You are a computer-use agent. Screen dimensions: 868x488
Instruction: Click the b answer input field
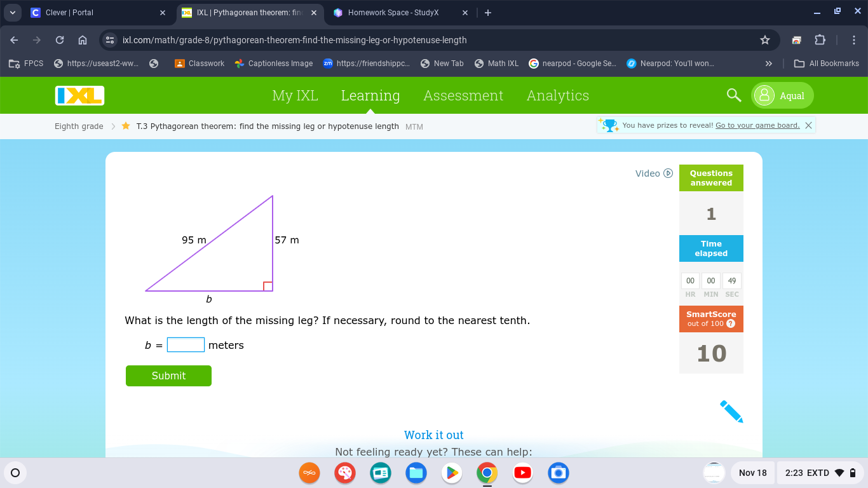[x=186, y=345]
